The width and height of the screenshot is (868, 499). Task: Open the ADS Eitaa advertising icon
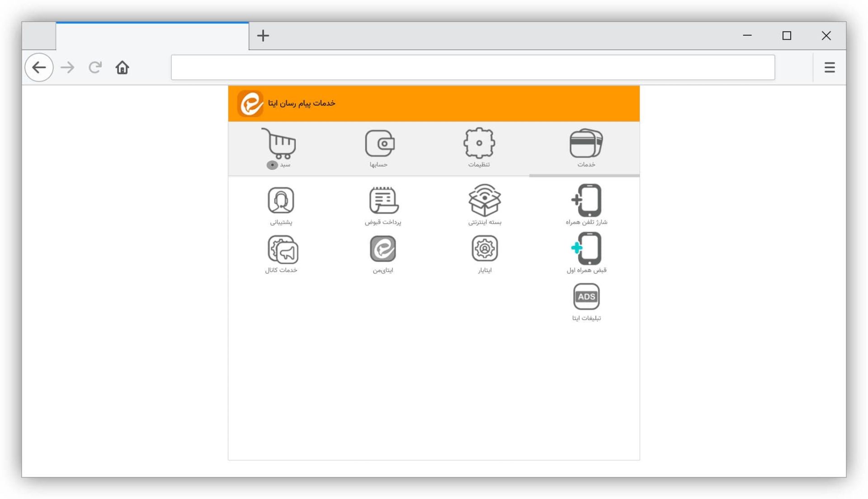click(586, 297)
